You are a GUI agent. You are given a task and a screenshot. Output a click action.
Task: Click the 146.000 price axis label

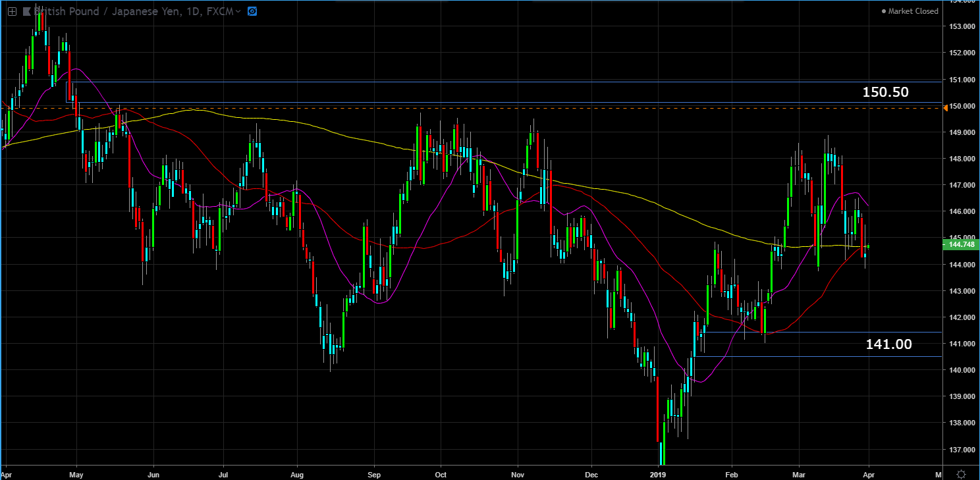point(963,211)
